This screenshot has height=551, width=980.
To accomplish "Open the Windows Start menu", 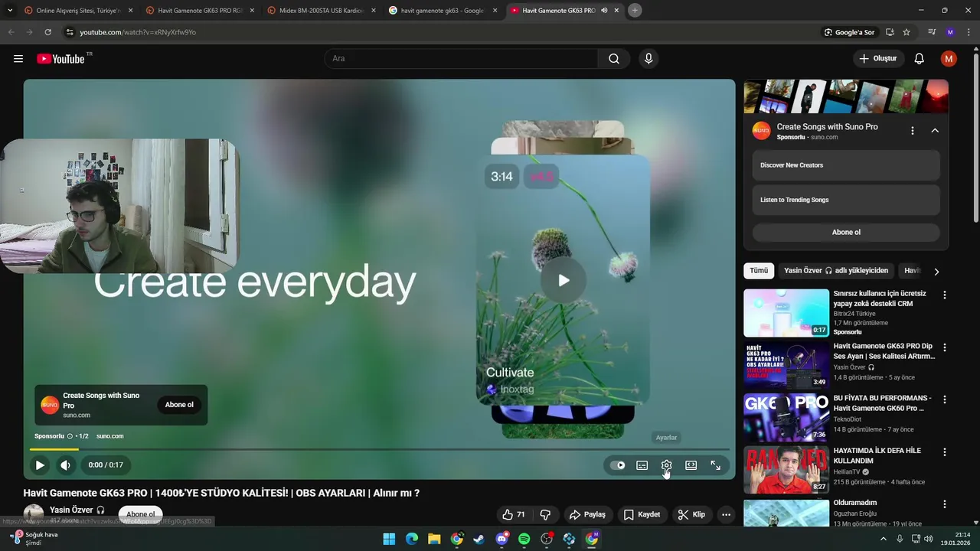I will coord(389,539).
